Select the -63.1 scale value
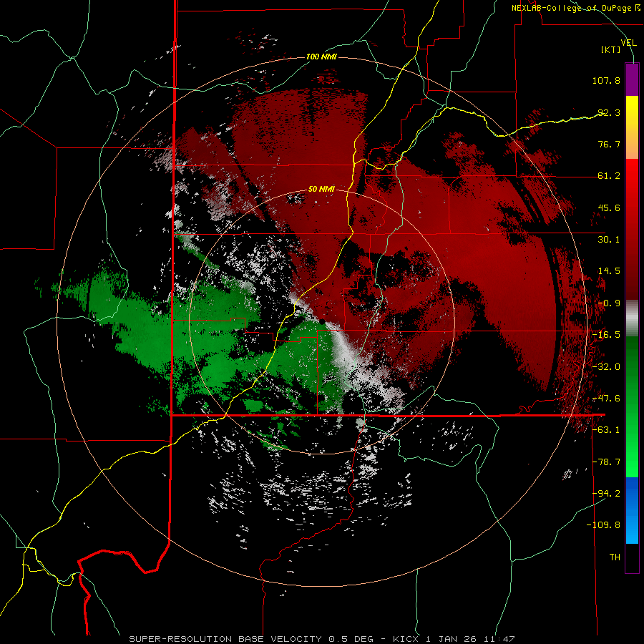The image size is (644, 644). coord(606,430)
